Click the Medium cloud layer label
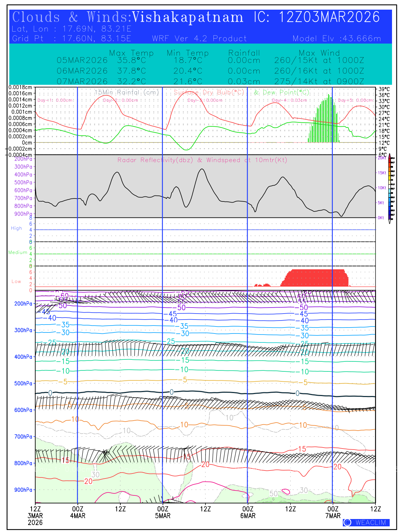399x532 pixels. (x=18, y=252)
